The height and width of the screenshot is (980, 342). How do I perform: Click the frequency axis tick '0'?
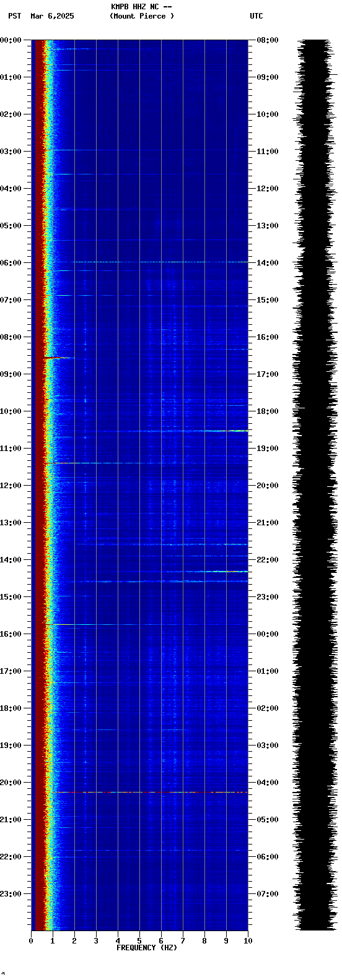31,941
